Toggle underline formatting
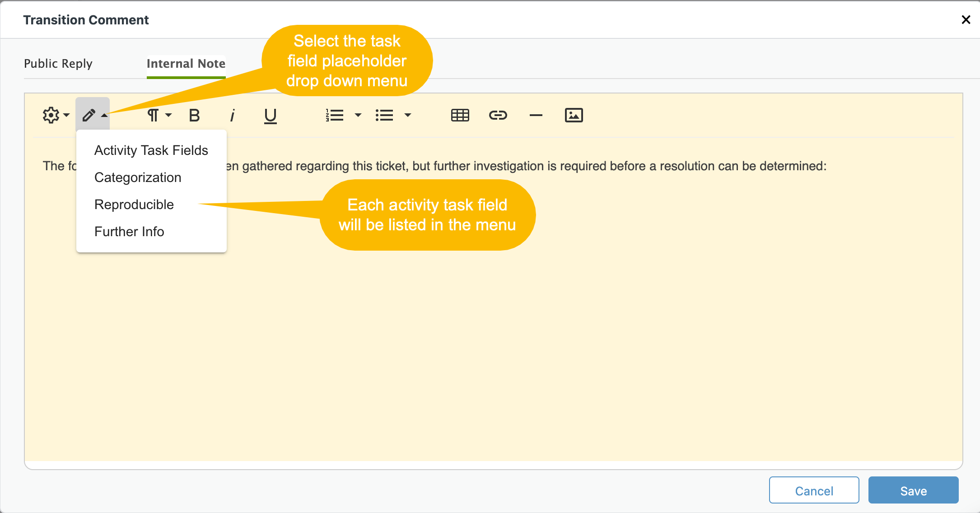 [x=270, y=116]
